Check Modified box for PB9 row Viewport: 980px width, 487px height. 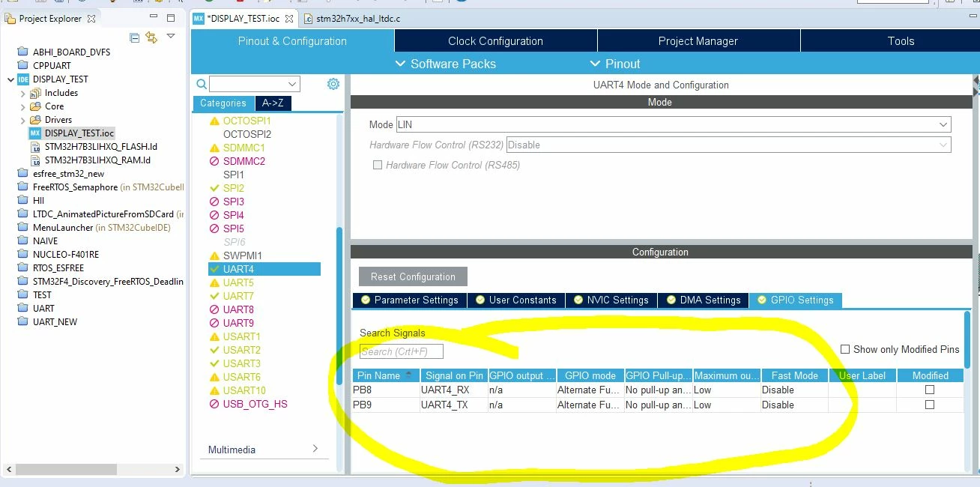point(930,405)
